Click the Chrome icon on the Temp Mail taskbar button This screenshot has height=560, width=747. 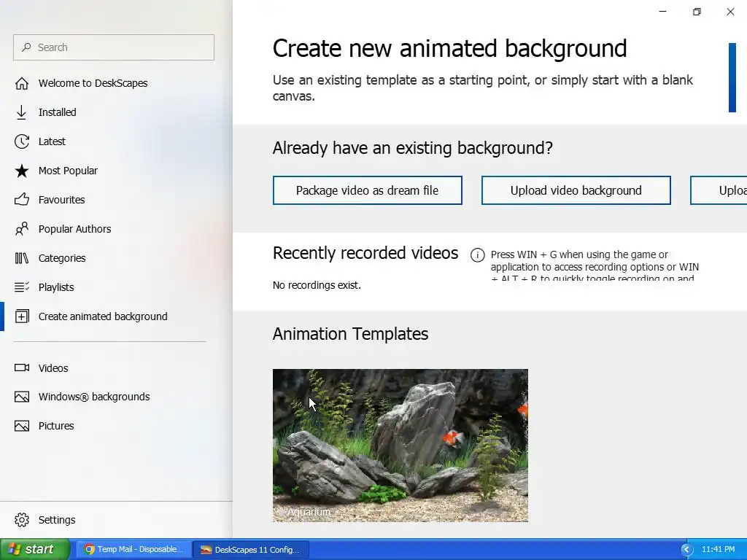tap(89, 550)
